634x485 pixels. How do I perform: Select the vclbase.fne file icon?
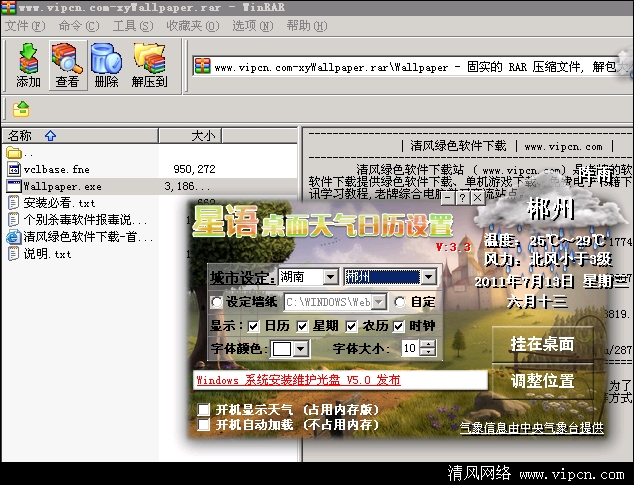[x=14, y=169]
